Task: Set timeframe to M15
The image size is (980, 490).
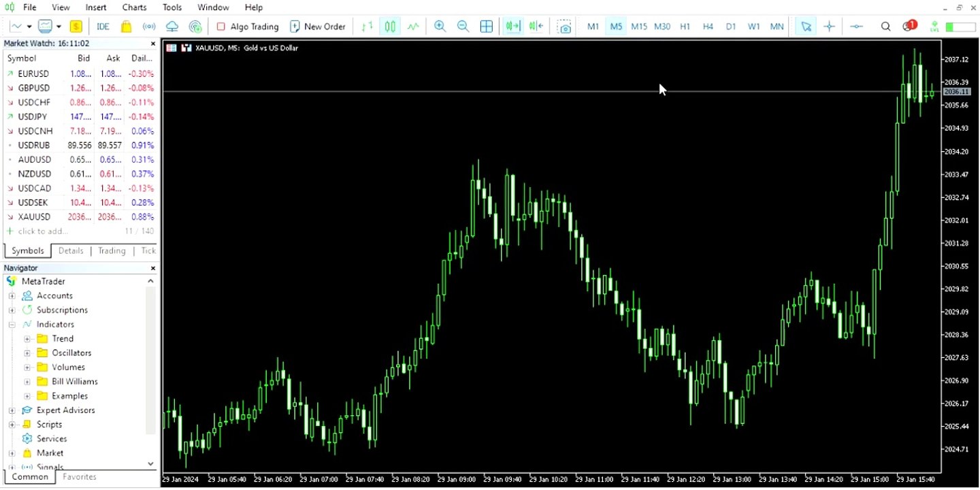Action: click(639, 27)
